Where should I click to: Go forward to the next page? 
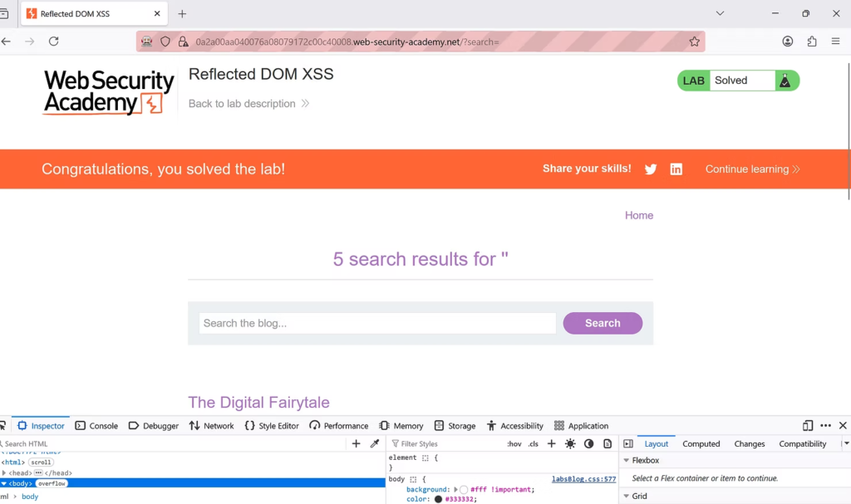[29, 42]
